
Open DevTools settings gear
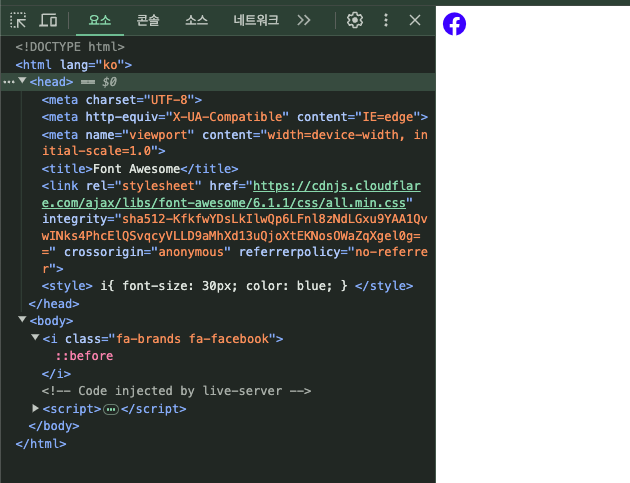[x=355, y=20]
